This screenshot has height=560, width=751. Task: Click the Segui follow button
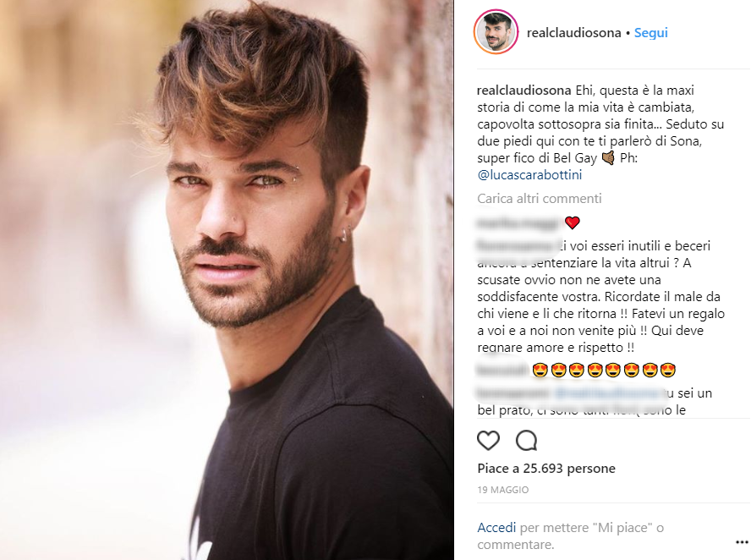pos(650,33)
